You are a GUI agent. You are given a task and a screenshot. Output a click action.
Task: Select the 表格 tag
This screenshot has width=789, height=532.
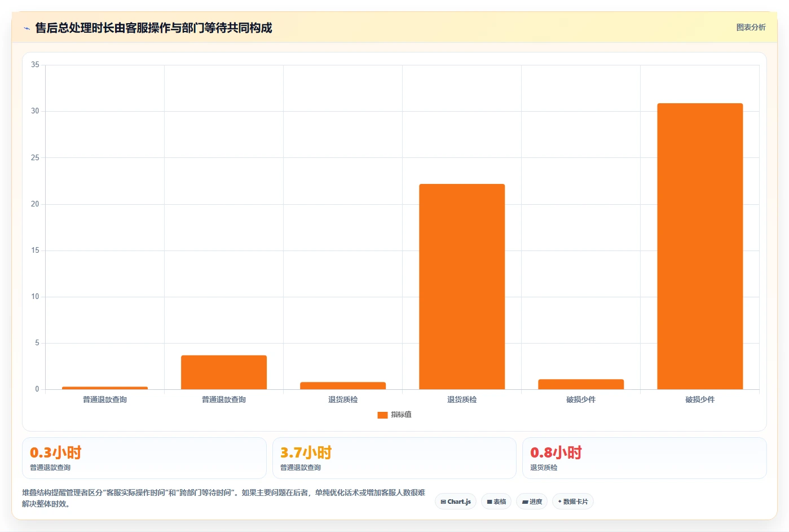(x=496, y=502)
